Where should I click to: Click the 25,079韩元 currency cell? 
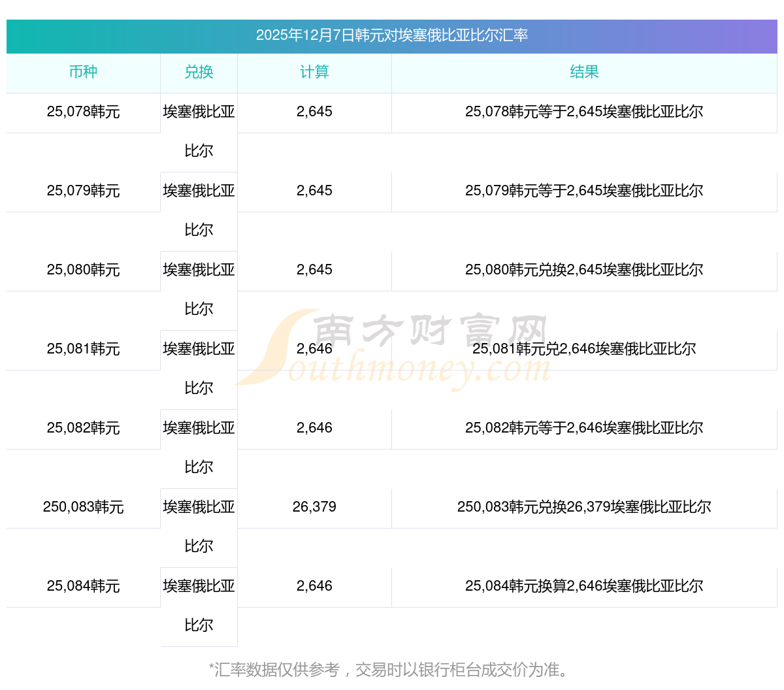click(83, 191)
